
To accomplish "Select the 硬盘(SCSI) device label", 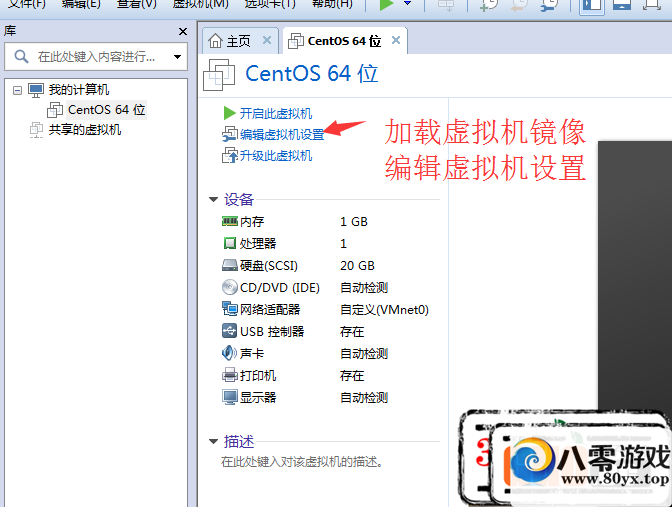I will 268,266.
